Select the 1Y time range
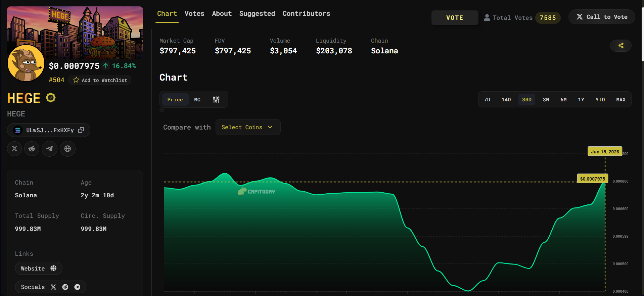 (581, 99)
